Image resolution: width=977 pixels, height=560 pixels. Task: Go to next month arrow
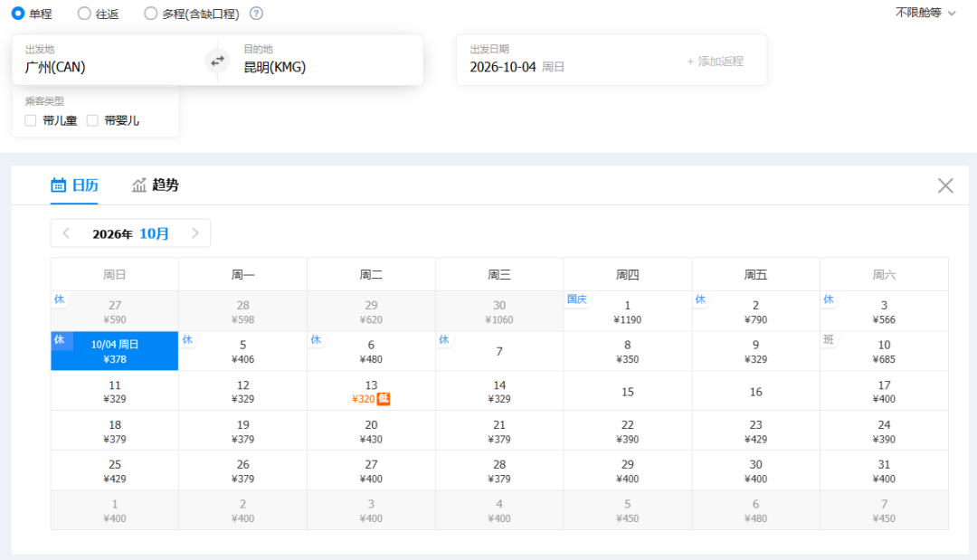coord(195,233)
